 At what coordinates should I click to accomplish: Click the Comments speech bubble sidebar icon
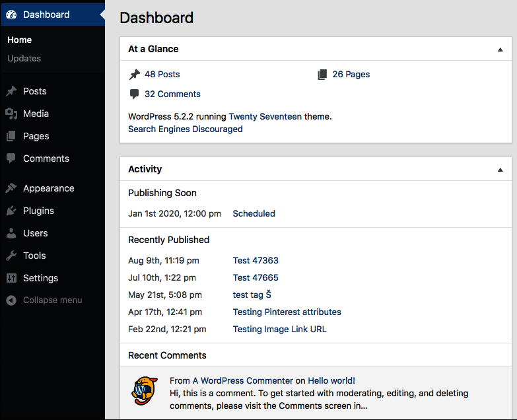pos(11,158)
